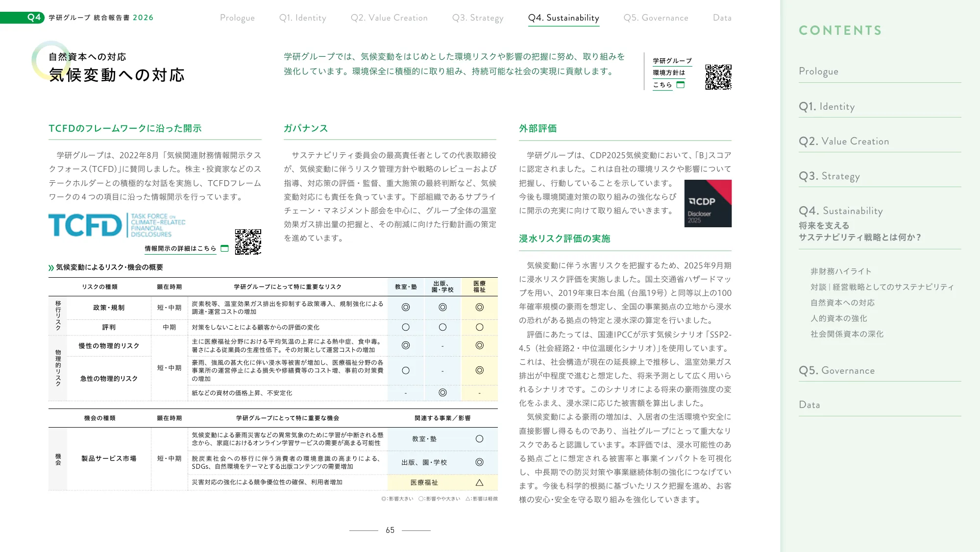Click the QR code beside TCFD logo
The height and width of the screenshot is (552, 980).
point(248,242)
